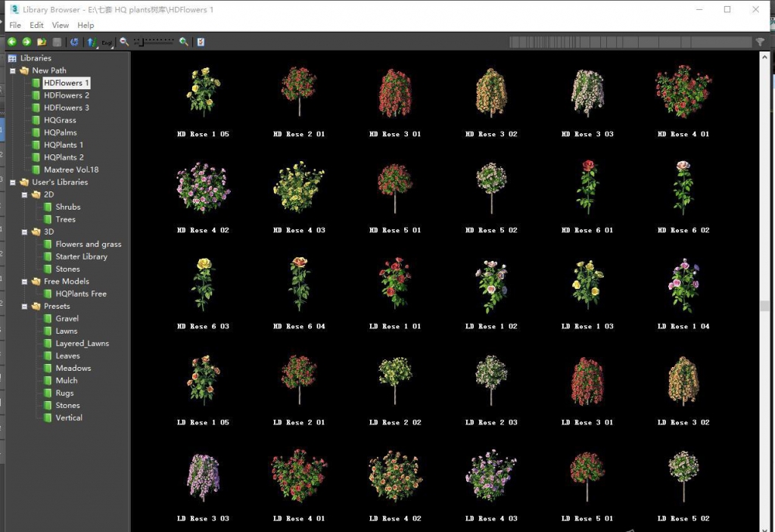This screenshot has height=532, width=775.
Task: Open the File menu
Action: 15,25
